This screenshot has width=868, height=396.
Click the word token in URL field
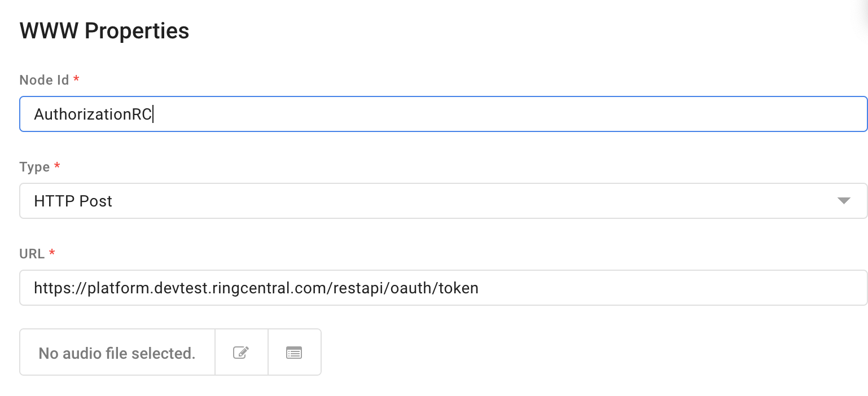[458, 288]
